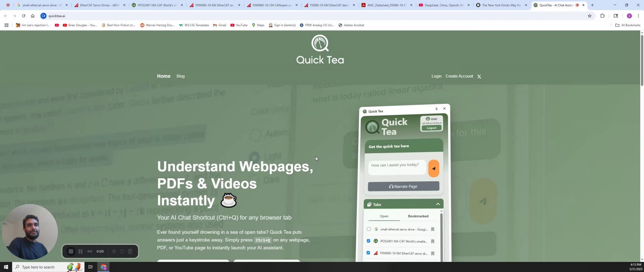
Task: Pin the Quick Tea popup window
Action: click(x=437, y=109)
